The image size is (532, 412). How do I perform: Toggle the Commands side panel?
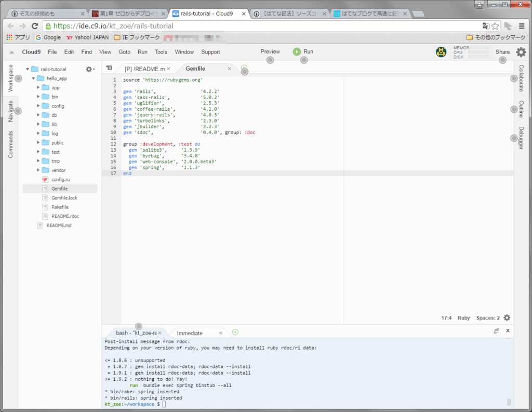(x=10, y=144)
